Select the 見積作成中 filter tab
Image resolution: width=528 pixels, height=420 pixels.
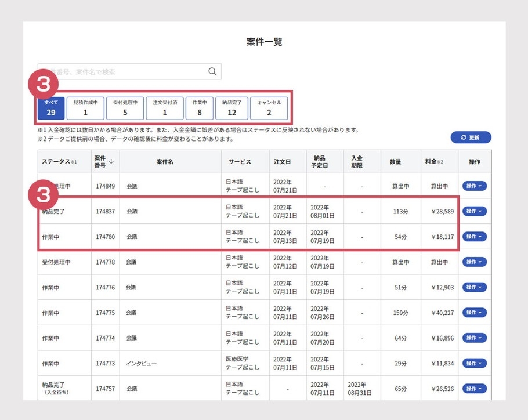[x=85, y=108]
